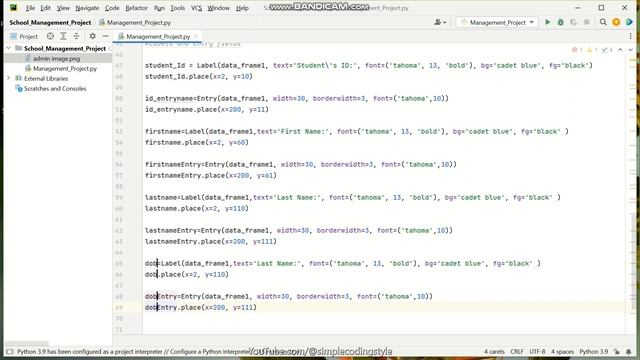Open the Project view dropdown
This screenshot has width=640, height=360.
pyautogui.click(x=24, y=36)
